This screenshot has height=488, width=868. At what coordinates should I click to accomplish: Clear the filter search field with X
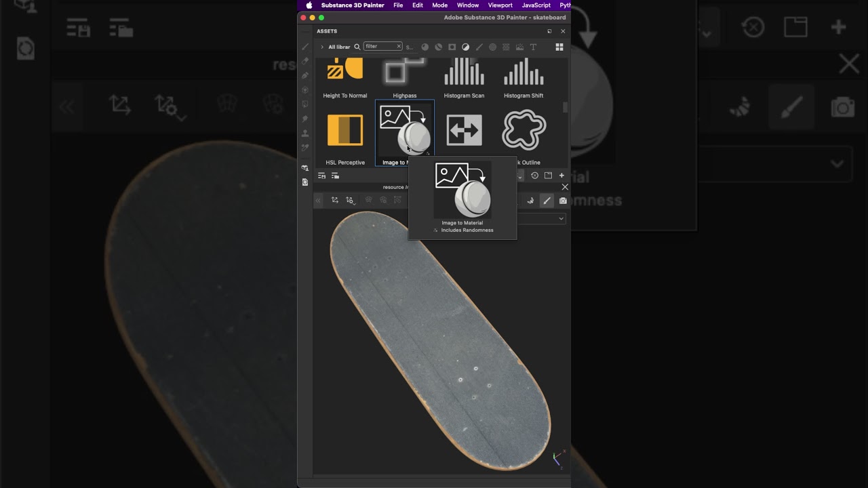coord(399,46)
